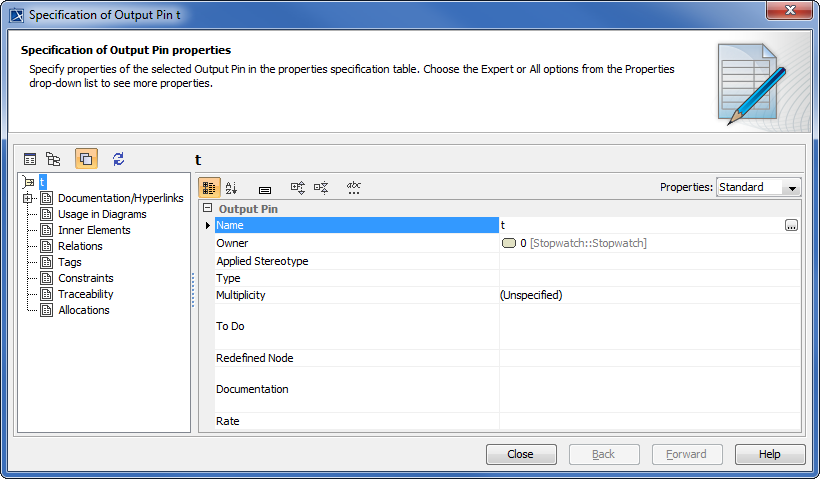Click the Relations page icon
Viewport: 820px width, 479px height.
click(x=47, y=246)
